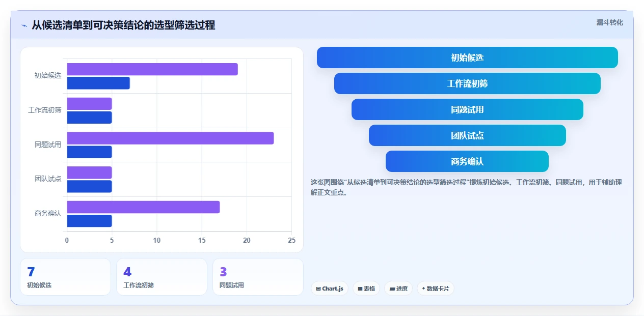Click the 同题试用 chart axis label
Viewport: 644px width, 316px height.
point(48,145)
